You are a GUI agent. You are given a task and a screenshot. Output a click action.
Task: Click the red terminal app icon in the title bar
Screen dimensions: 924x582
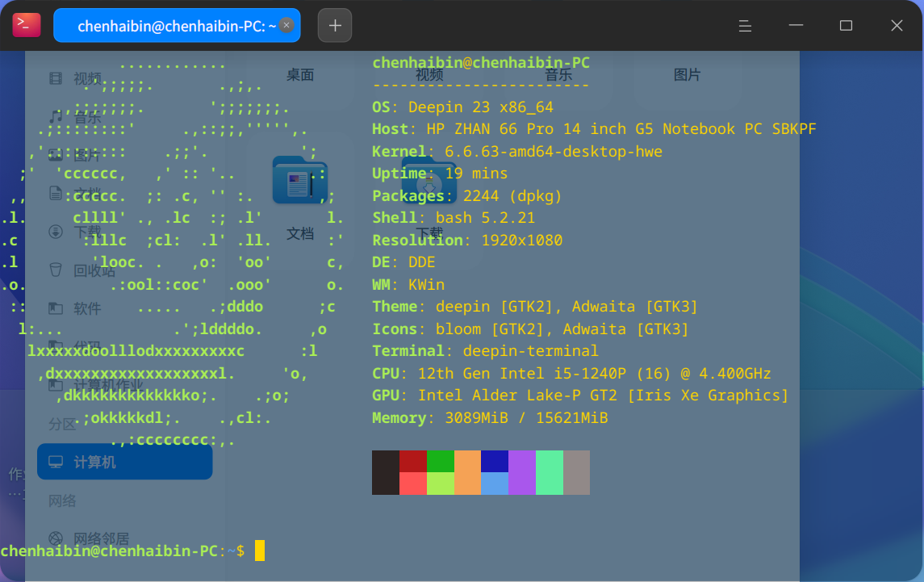(x=27, y=25)
